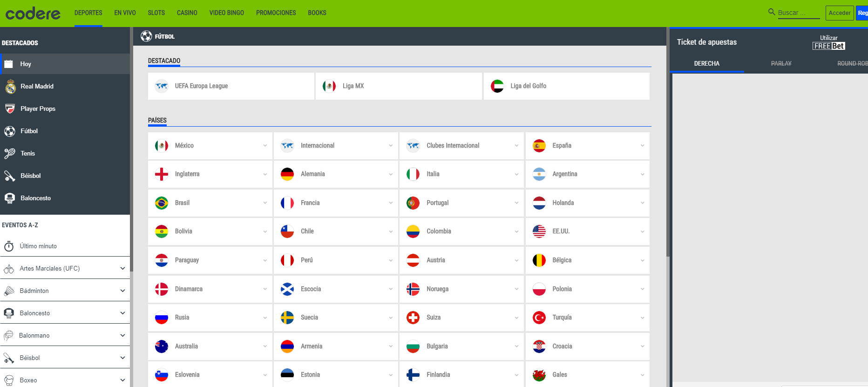Open the BOOKS menu
Screen dimensions: 868x387
(x=317, y=13)
